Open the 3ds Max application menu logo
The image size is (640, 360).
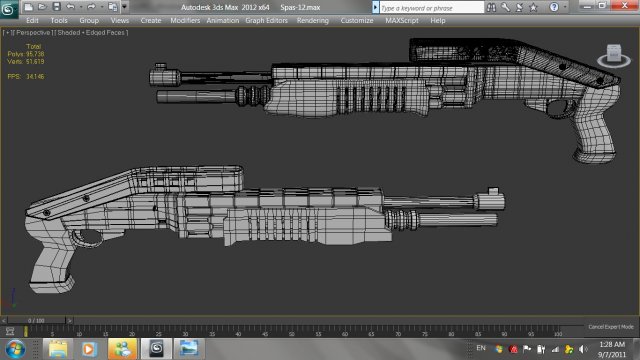click(x=8, y=9)
